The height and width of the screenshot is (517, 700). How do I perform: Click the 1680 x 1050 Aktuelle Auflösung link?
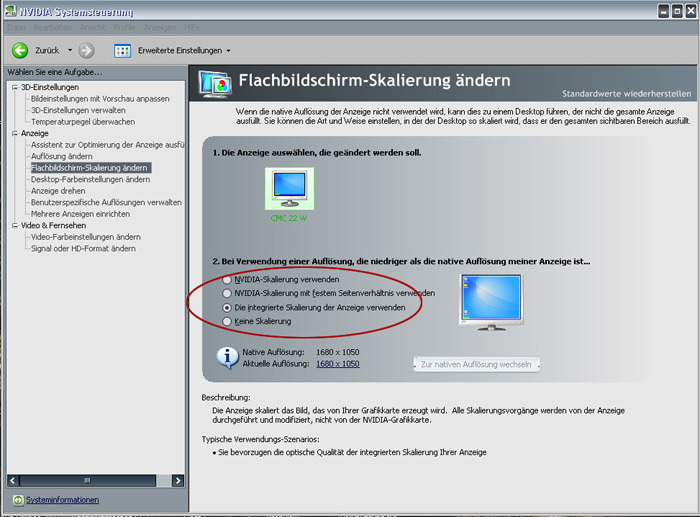point(337,364)
